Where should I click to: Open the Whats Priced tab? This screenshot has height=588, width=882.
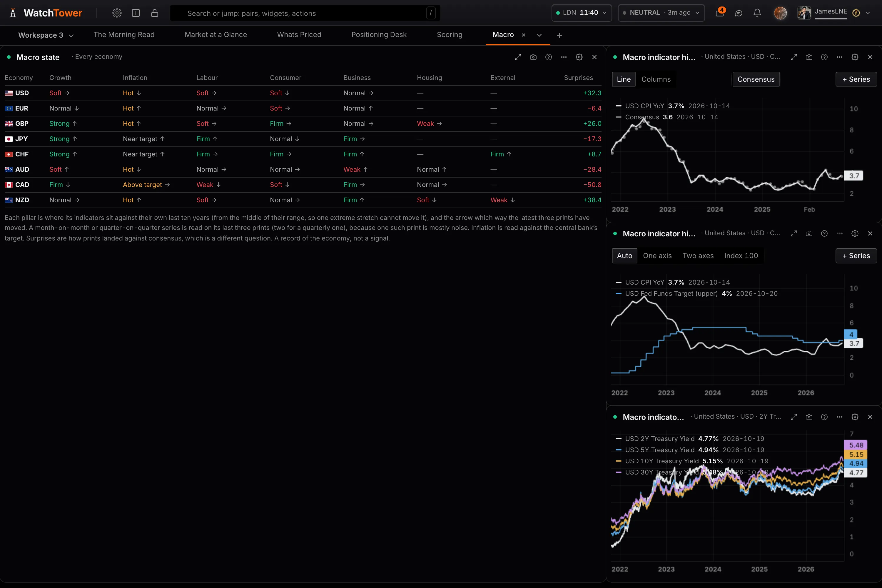pos(299,34)
